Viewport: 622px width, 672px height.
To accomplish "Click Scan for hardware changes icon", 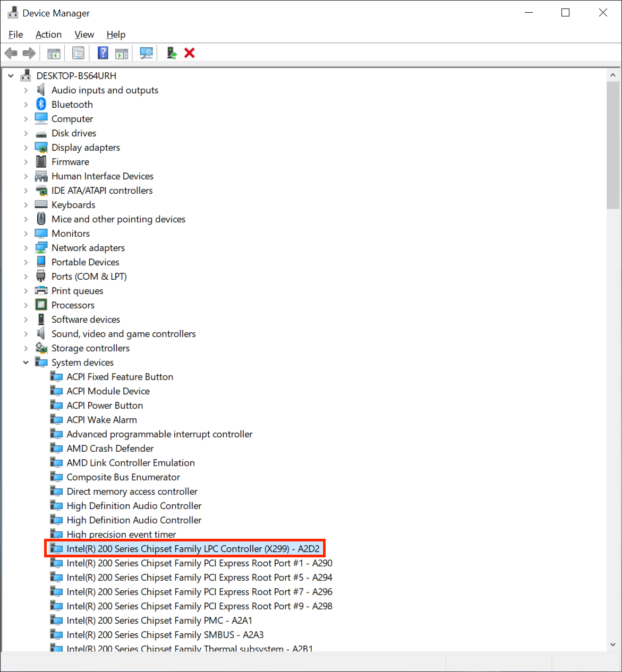I will pyautogui.click(x=146, y=53).
